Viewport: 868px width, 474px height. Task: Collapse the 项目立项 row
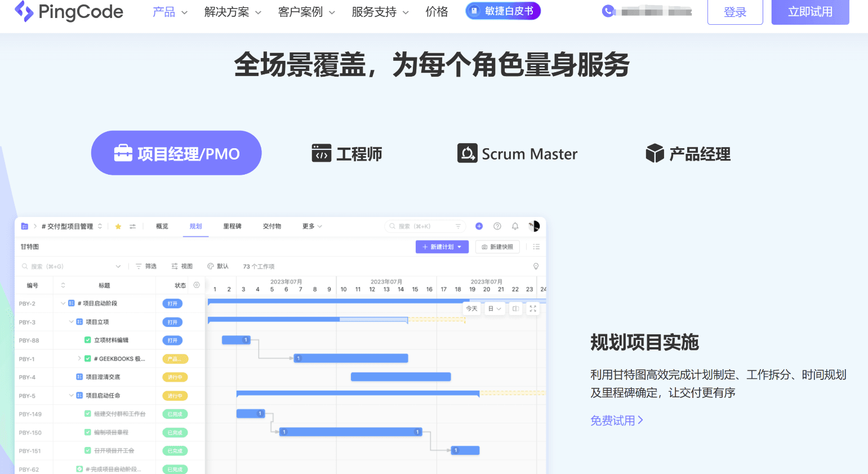(x=71, y=322)
